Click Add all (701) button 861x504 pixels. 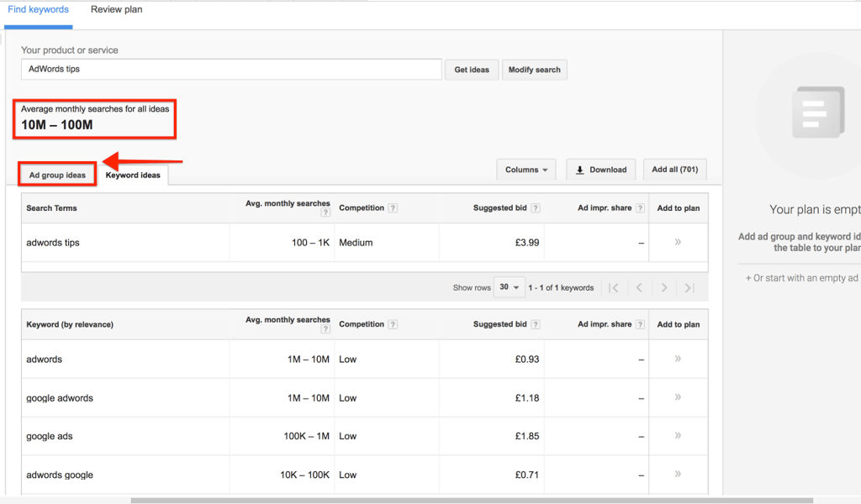pos(675,170)
